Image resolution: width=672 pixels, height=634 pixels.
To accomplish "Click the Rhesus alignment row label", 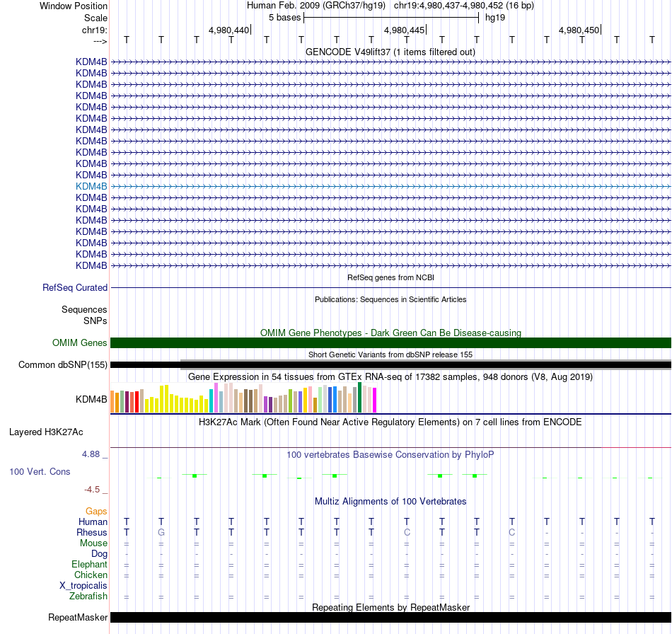I will [x=92, y=532].
